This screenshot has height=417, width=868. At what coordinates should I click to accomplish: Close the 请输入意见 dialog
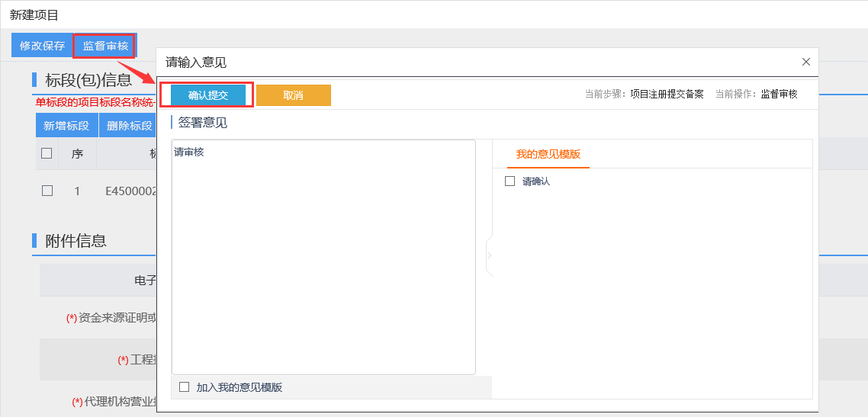tap(805, 62)
